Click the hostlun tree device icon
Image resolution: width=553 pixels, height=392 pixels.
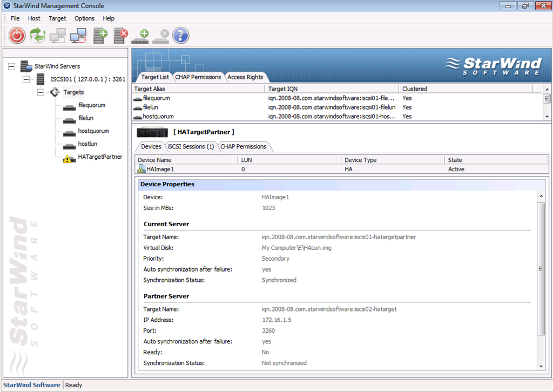click(x=69, y=146)
